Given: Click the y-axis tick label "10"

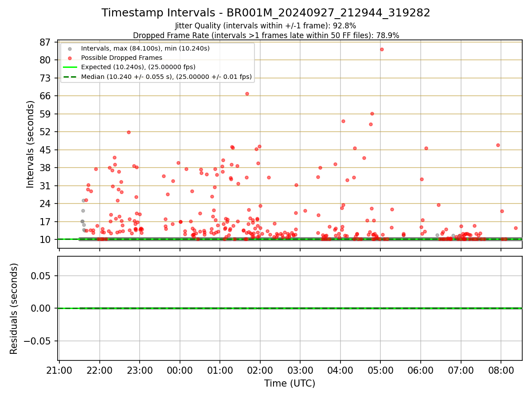Looking at the screenshot, I should (x=46, y=239).
